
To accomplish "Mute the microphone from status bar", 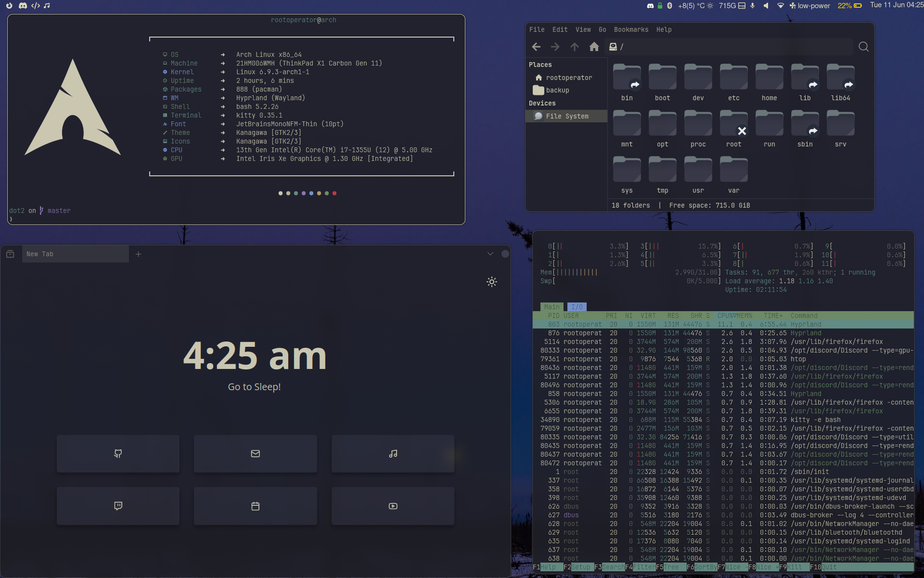I will [x=753, y=6].
